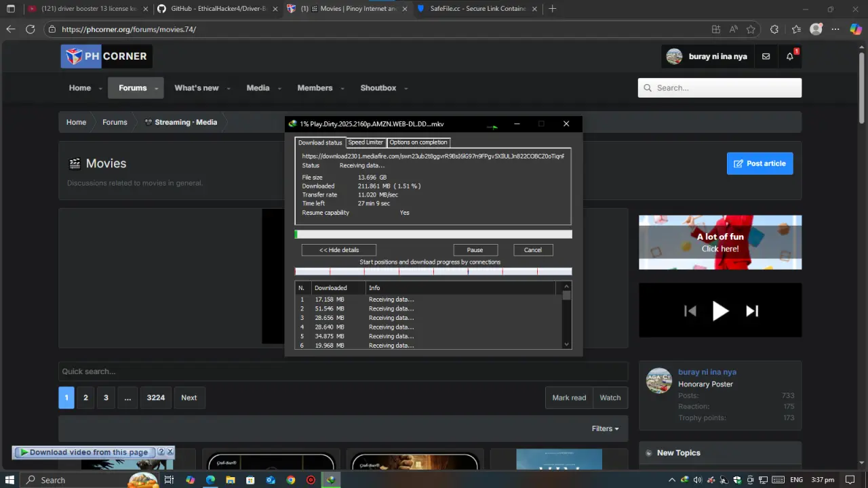Viewport: 868px width, 488px height.
Task: Expand the Shoutbox menu dropdown arrow
Action: tap(406, 88)
